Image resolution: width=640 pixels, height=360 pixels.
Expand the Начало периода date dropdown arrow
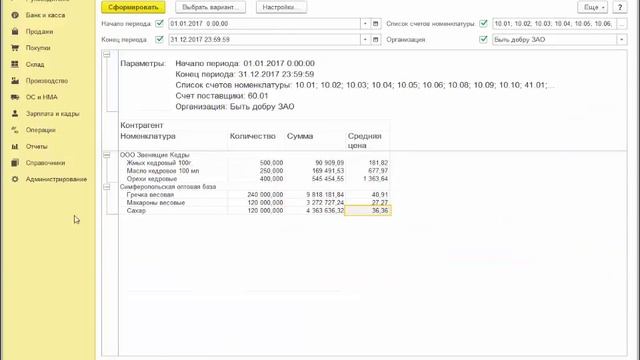click(365, 24)
